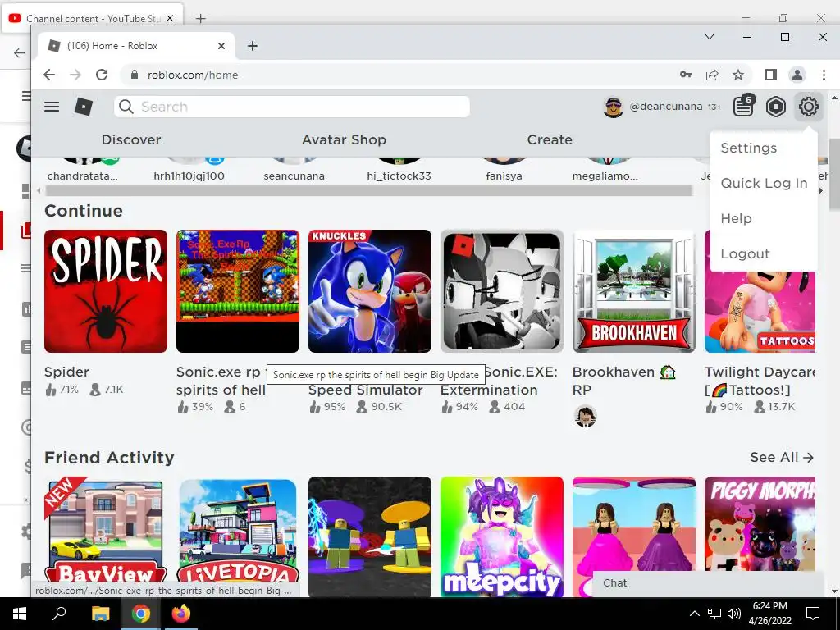Open the Chrome three-dot menu
The width and height of the screenshot is (840, 630).
tap(824, 75)
